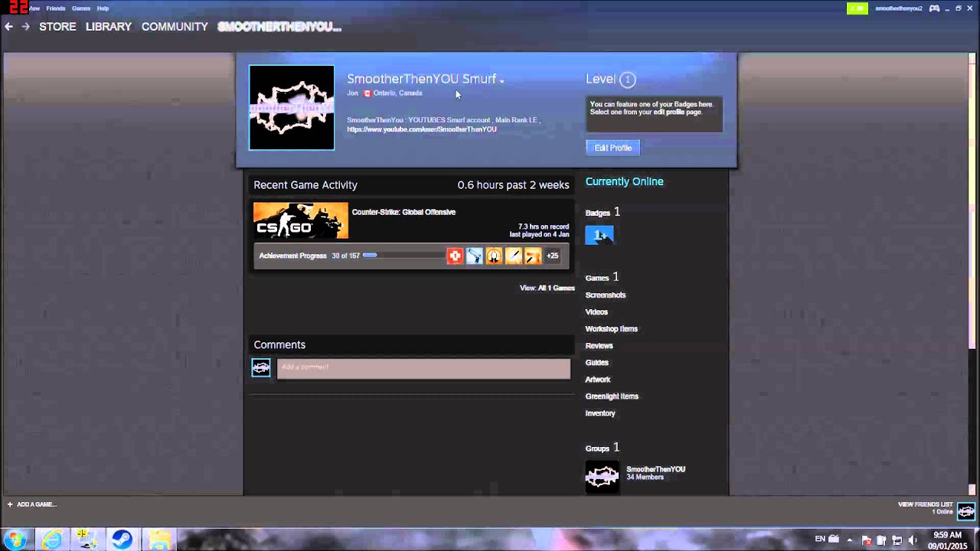Open Inventory in the sidebar
This screenshot has width=980, height=551.
tap(600, 412)
